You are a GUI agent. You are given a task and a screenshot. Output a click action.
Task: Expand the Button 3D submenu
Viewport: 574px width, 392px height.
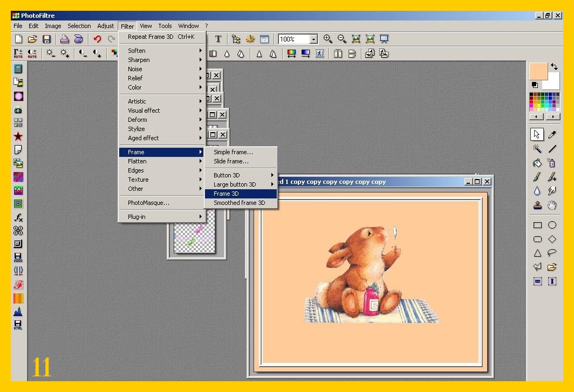pyautogui.click(x=241, y=175)
